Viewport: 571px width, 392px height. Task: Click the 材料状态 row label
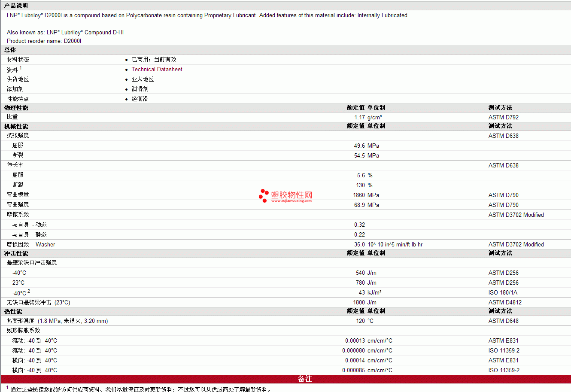coord(18,59)
